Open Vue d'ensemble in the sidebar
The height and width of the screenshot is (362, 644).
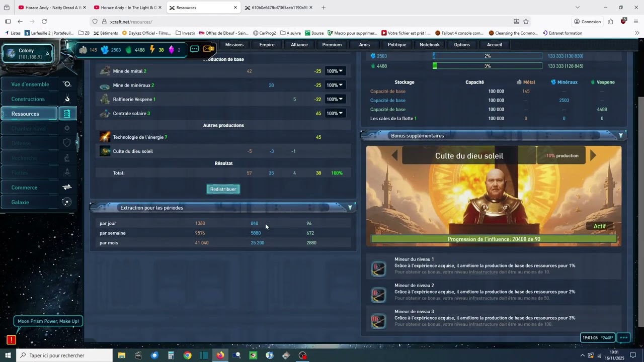(x=30, y=84)
